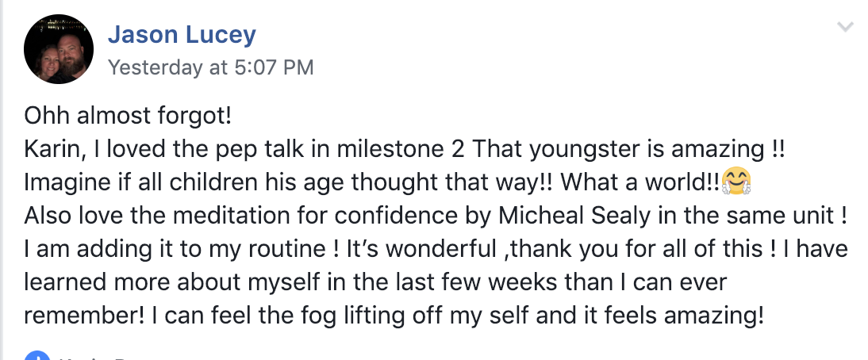The height and width of the screenshot is (360, 868).
Task: Click the hugging face emoji
Action: [737, 182]
